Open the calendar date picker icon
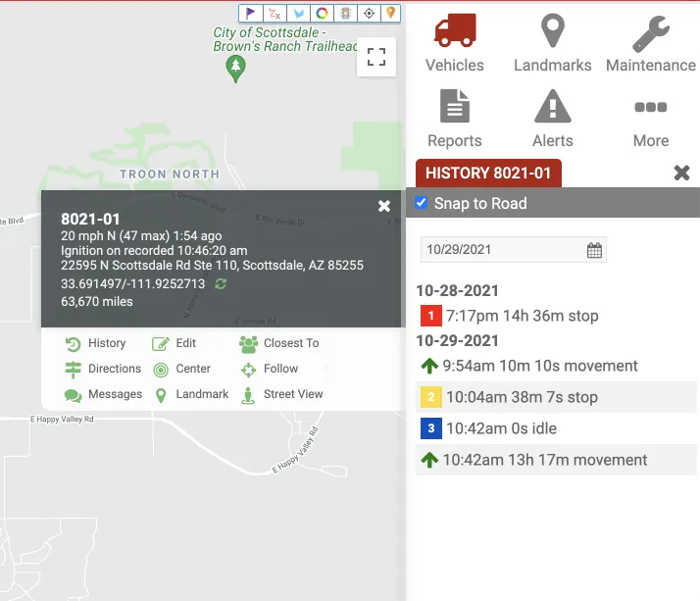700x601 pixels. click(x=594, y=250)
